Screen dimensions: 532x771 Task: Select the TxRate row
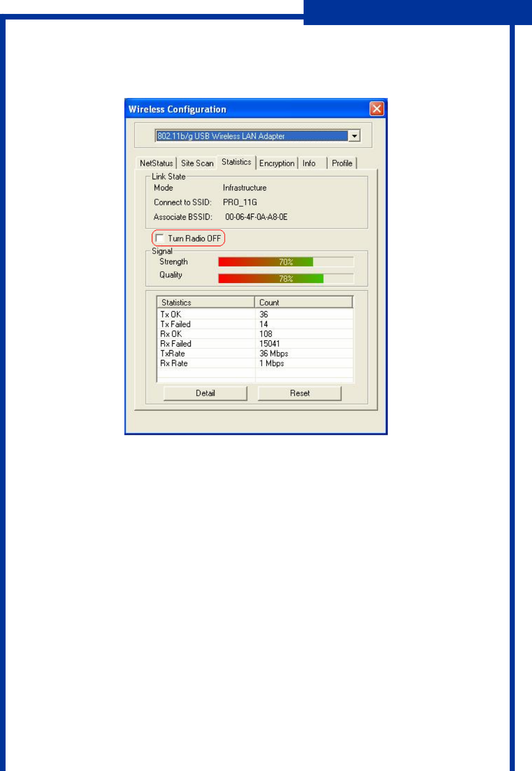(x=255, y=353)
